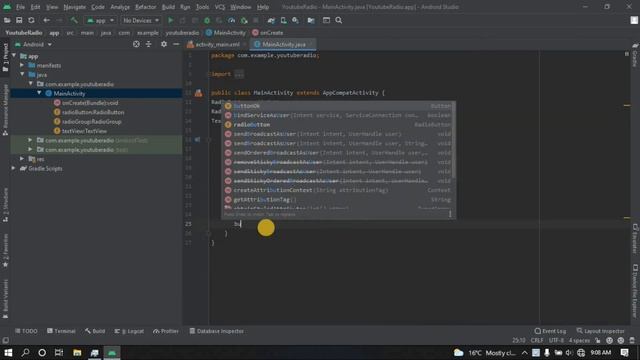The image size is (640, 360).
Task: Click the Make Project hammer icon
Action: point(74,20)
